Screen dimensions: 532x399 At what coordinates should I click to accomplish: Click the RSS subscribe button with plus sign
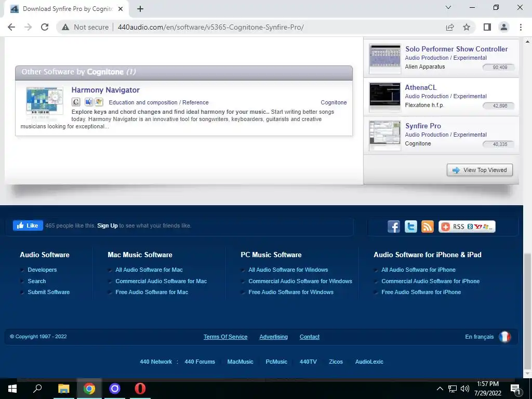467,227
